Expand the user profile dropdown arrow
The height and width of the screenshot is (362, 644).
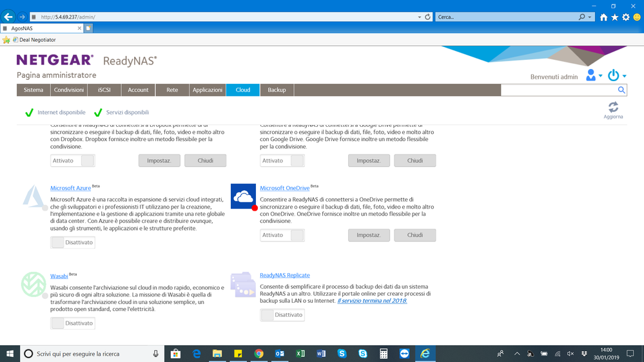click(600, 76)
